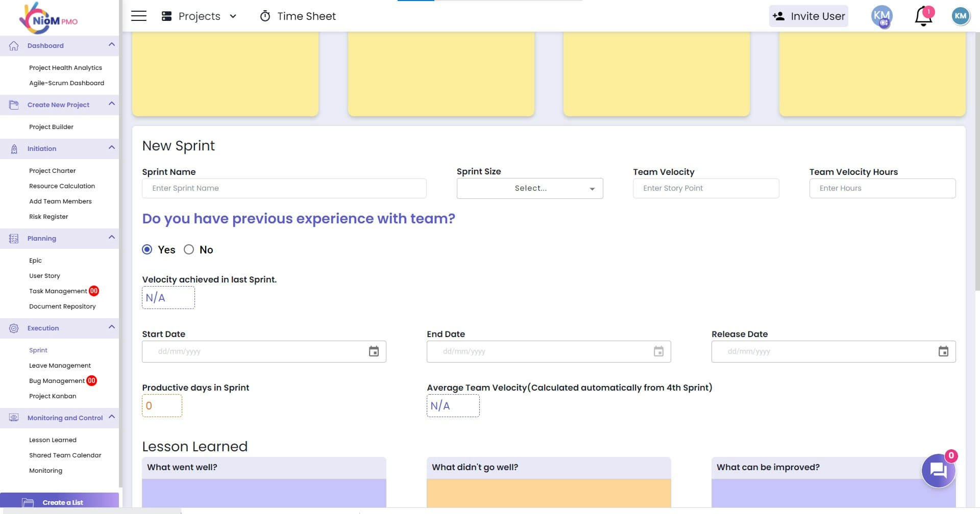Collapse the Planning section chevron
980x514 pixels.
pyautogui.click(x=112, y=238)
